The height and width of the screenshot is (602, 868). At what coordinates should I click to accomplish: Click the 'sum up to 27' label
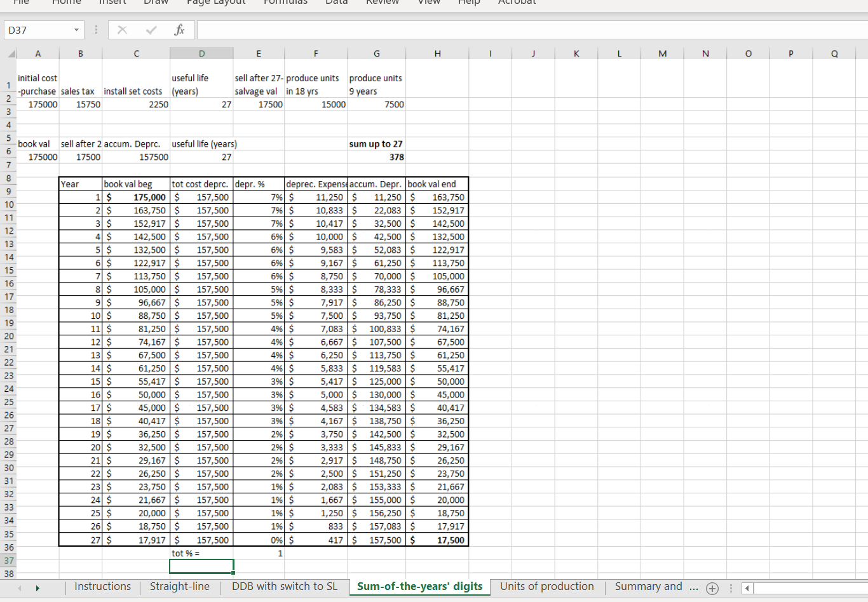coord(376,144)
